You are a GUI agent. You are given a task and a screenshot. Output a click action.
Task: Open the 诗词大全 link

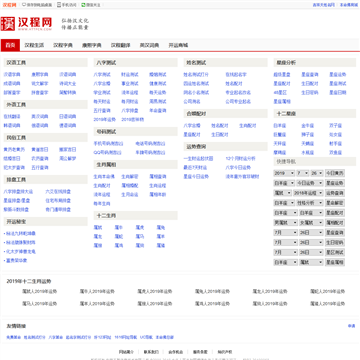(x=68, y=84)
